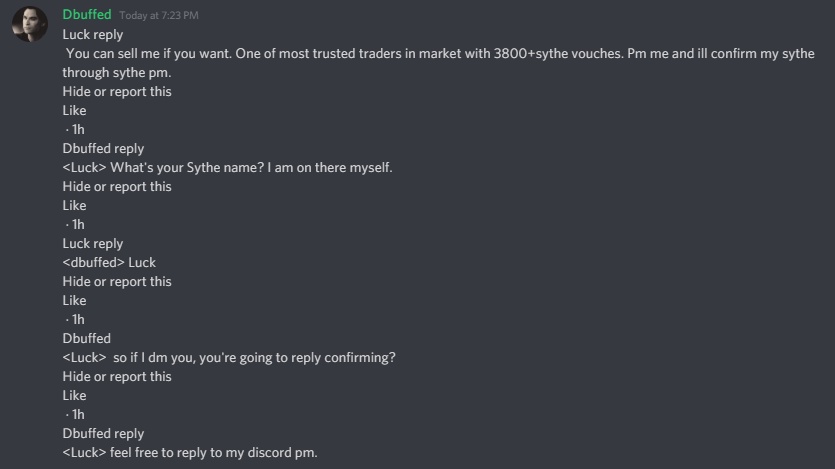Select the topmost Luck reply line
The image size is (835, 469).
[x=93, y=35]
